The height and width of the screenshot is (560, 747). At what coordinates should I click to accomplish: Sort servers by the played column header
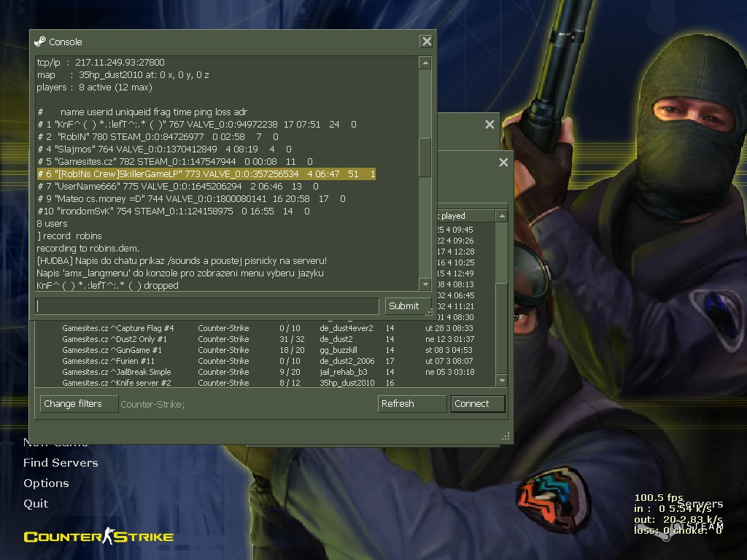[466, 216]
